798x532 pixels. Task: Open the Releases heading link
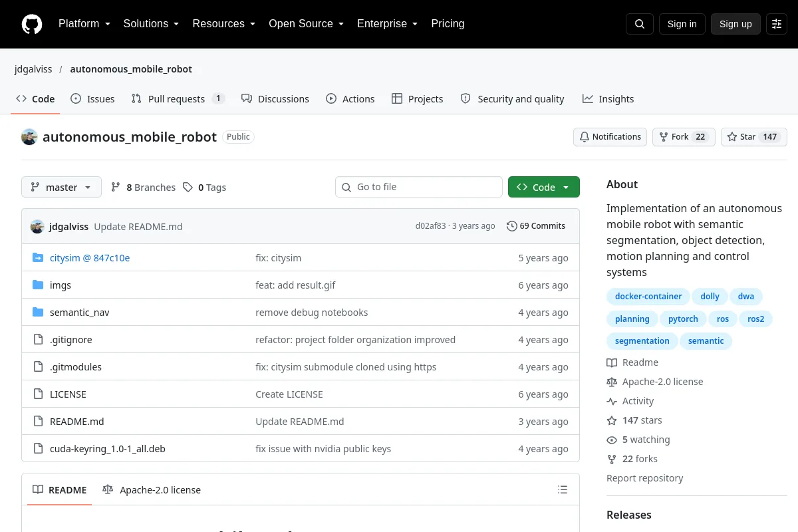click(629, 515)
